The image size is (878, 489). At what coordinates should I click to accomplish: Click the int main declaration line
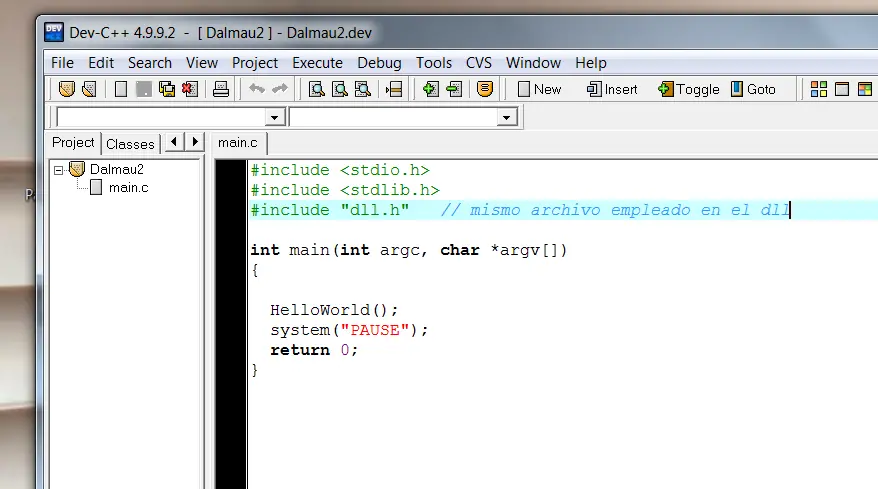tap(409, 250)
